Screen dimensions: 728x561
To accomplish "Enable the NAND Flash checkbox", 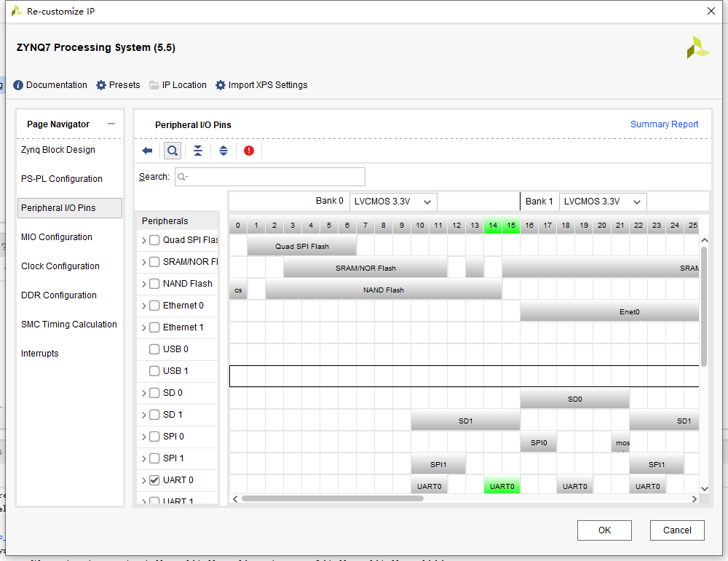I will (x=154, y=284).
